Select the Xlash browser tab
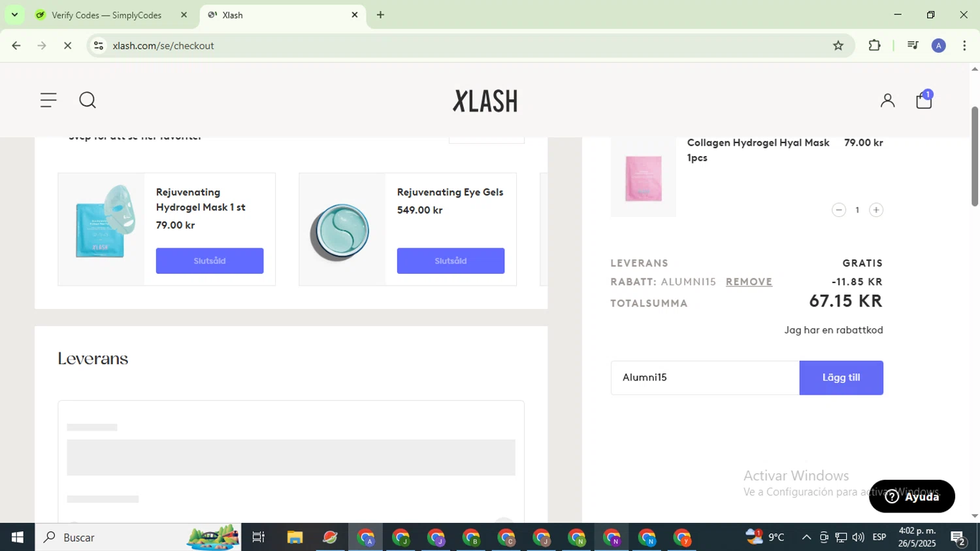This screenshot has height=551, width=980. pos(281,15)
